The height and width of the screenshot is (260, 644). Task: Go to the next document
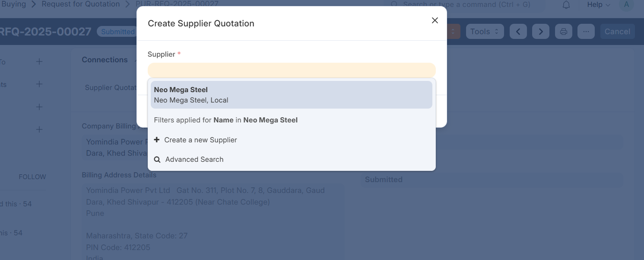[x=541, y=32]
